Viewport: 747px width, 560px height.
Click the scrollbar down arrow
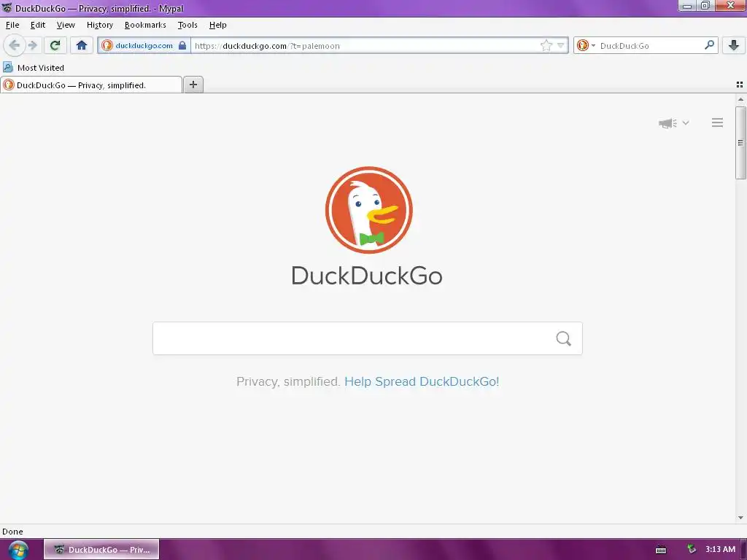[x=740, y=518]
